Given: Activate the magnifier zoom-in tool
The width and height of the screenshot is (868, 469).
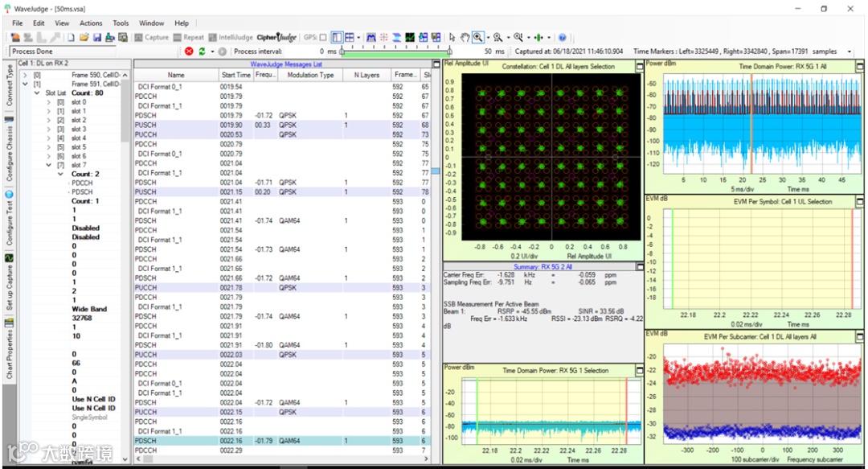Looking at the screenshot, I should click(477, 38).
